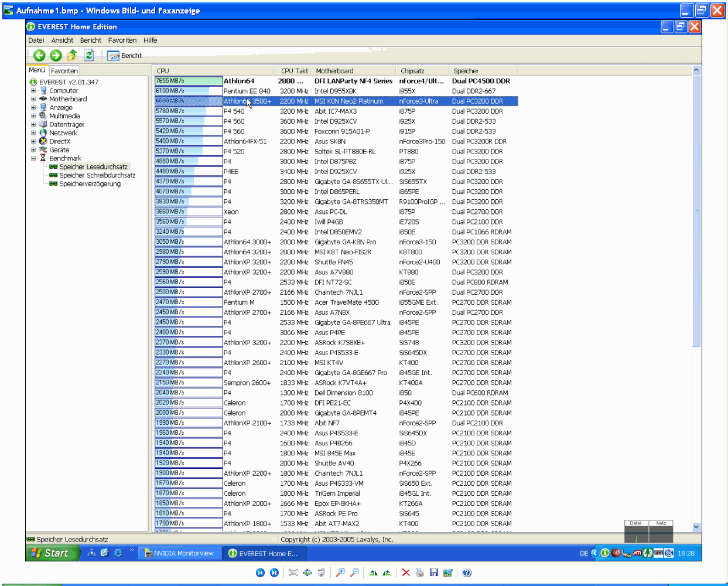Open the Bericht report wizard button
The height and width of the screenshot is (586, 728).
[125, 56]
